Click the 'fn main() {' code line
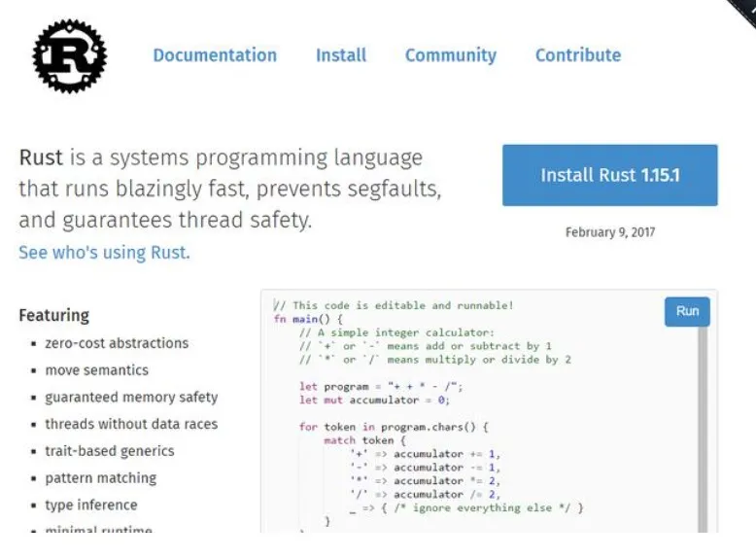Image resolution: width=756 pixels, height=558 pixels. tap(308, 319)
